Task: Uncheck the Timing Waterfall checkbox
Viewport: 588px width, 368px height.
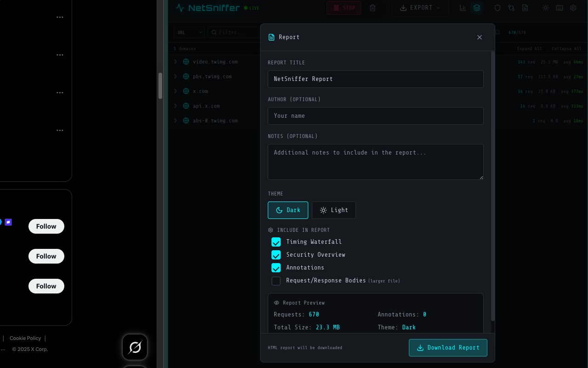Action: tap(276, 242)
